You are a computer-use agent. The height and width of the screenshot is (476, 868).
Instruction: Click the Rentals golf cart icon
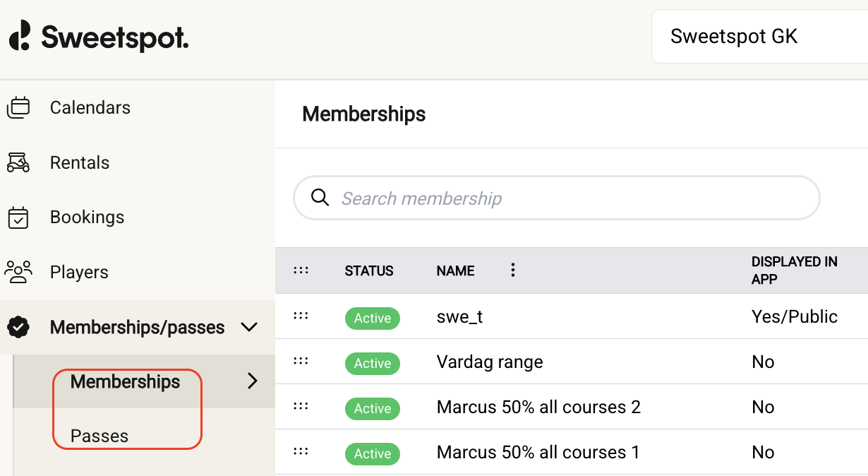click(18, 163)
